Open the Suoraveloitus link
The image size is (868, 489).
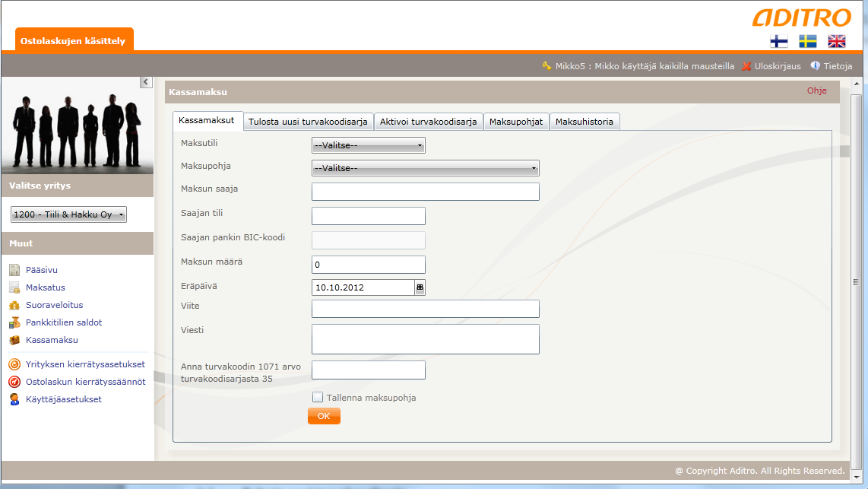(x=54, y=305)
